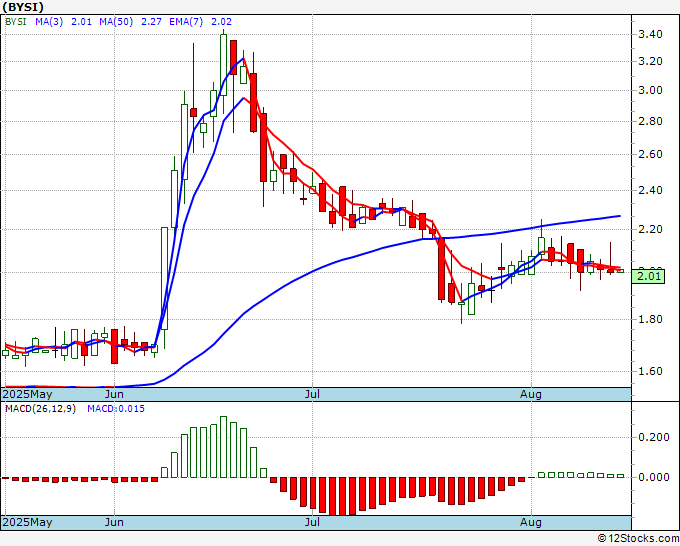Viewport: 680px width, 546px height.
Task: Click Jul on MACD panel time axis
Action: coord(312,522)
